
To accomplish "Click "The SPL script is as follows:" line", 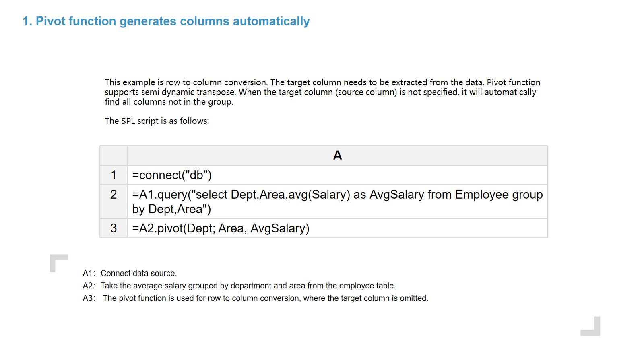I will (157, 121).
